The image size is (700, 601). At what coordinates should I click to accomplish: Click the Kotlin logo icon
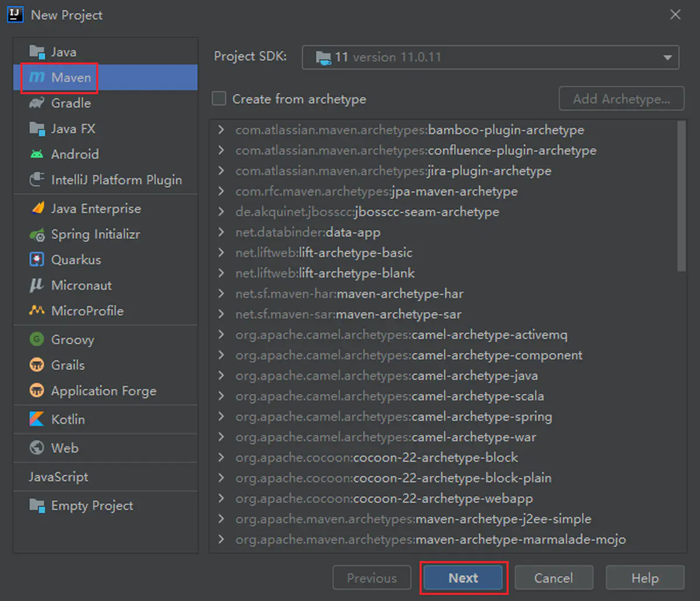[37, 419]
